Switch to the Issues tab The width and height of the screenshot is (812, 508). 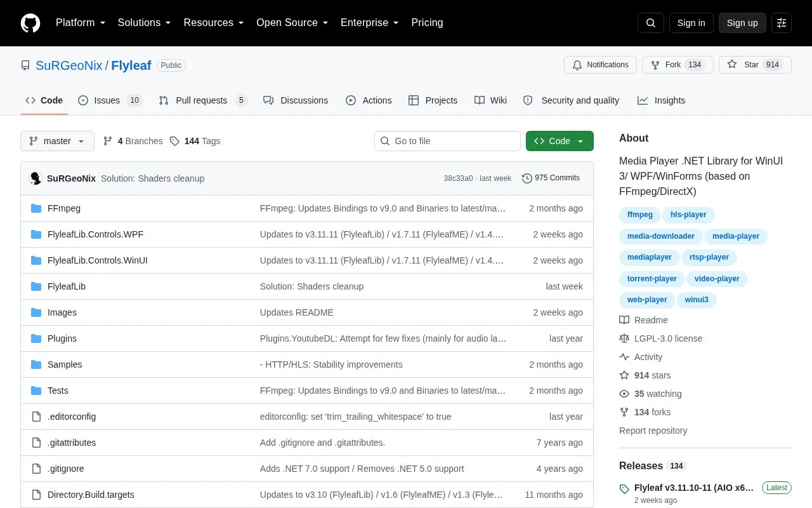[x=110, y=100]
